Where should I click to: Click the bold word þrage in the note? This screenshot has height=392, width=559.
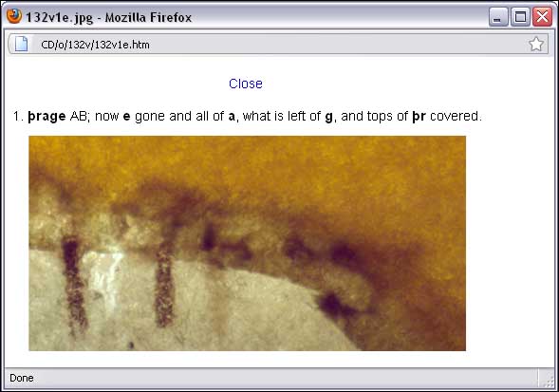(47, 117)
